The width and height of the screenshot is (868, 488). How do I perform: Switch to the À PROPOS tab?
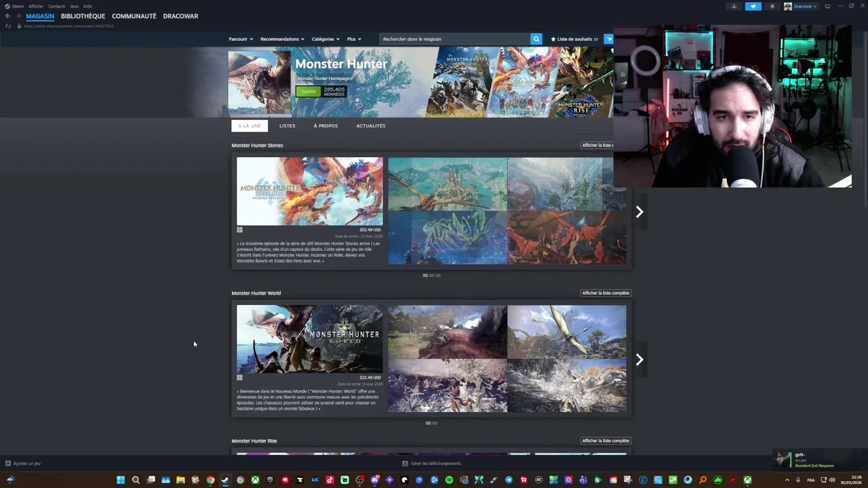(325, 125)
